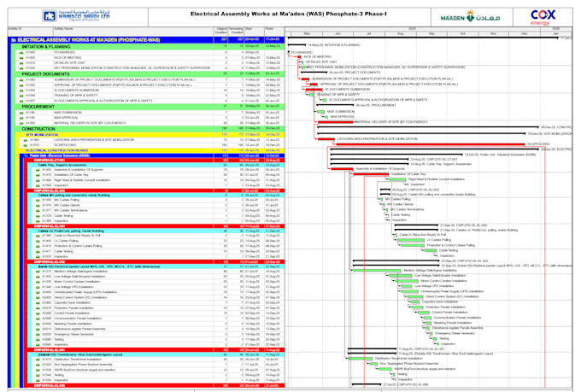The image size is (581, 392).
Task: Click the text 'Low Voltage Switchboards Installation'
Action: click(79, 277)
